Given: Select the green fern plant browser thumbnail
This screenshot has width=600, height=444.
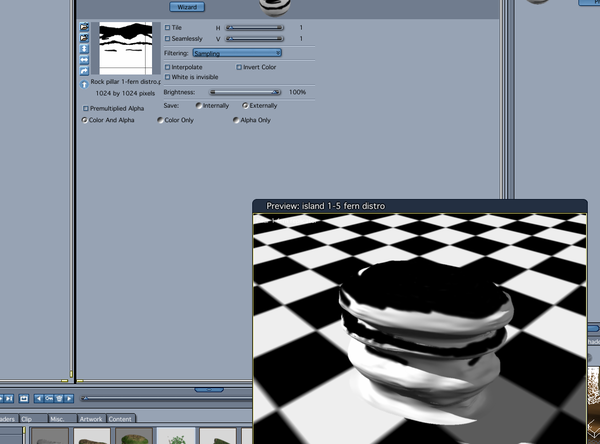Looking at the screenshot, I should pyautogui.click(x=176, y=436).
